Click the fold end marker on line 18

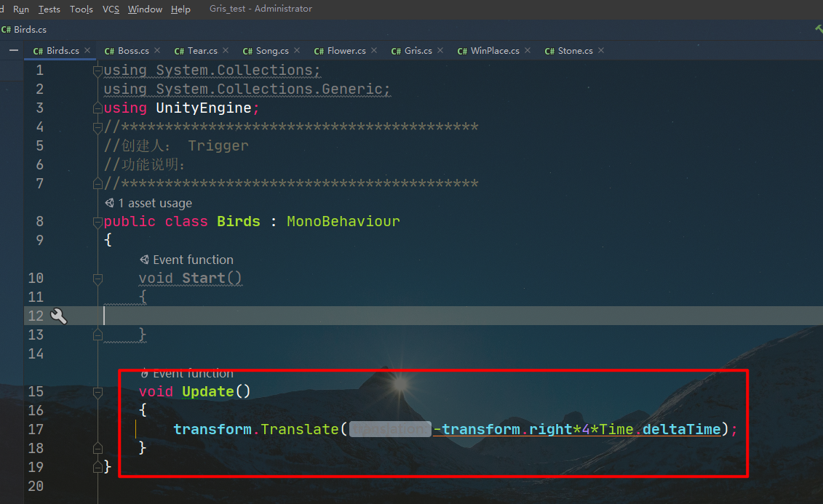tap(98, 448)
